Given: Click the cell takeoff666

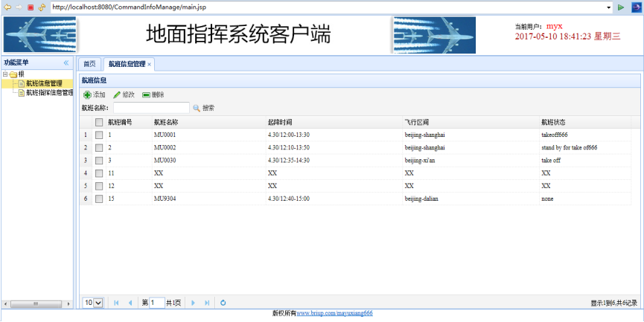Looking at the screenshot, I should pyautogui.click(x=555, y=135).
